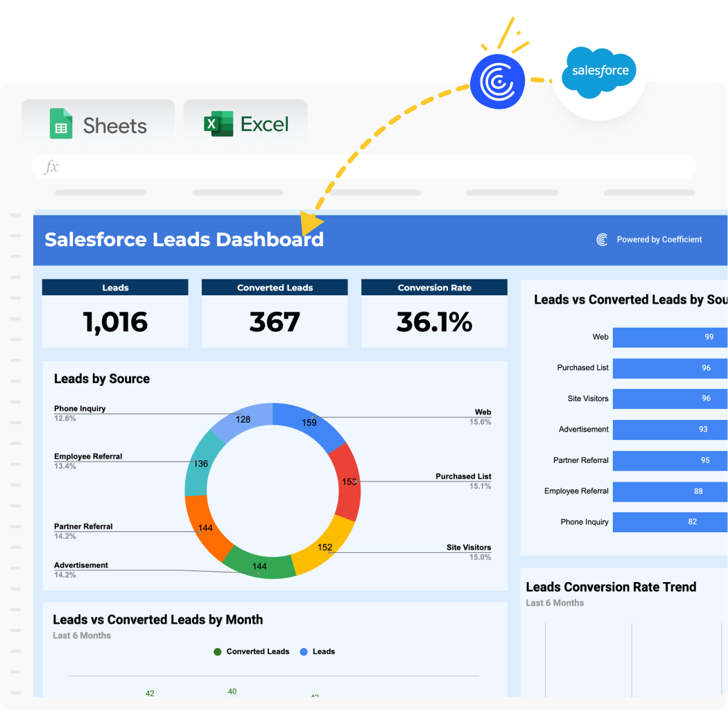Click the Web bar showing 99

click(670, 337)
